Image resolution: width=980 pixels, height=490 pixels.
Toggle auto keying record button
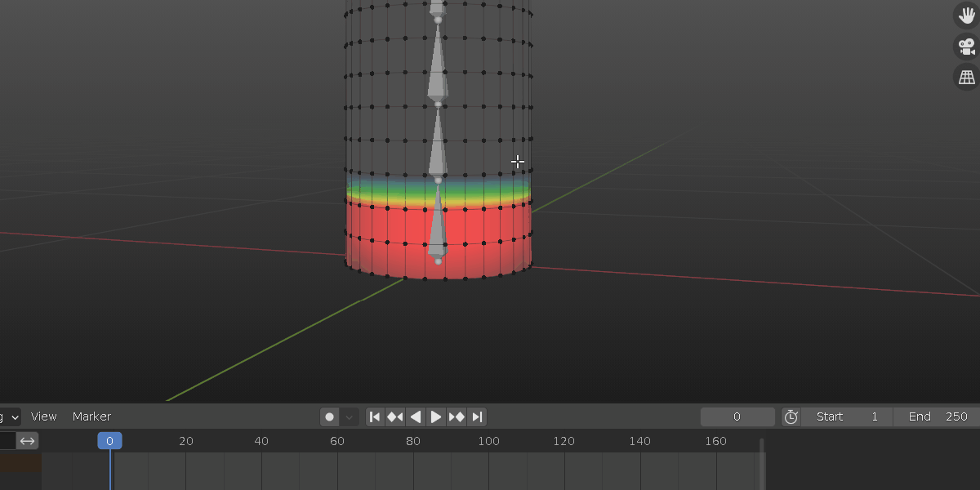tap(330, 416)
